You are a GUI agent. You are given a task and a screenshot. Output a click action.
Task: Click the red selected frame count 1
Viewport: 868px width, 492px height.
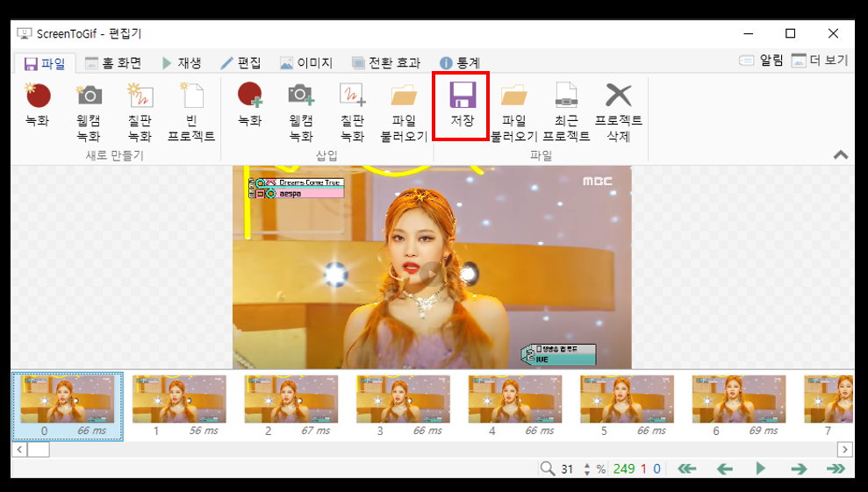(x=643, y=469)
